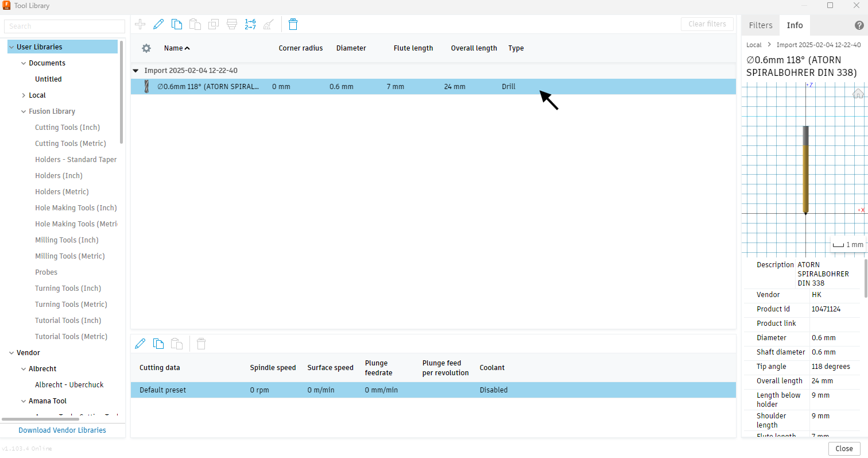Open Turning Tools (Metric) library
The image size is (868, 458).
71,305
